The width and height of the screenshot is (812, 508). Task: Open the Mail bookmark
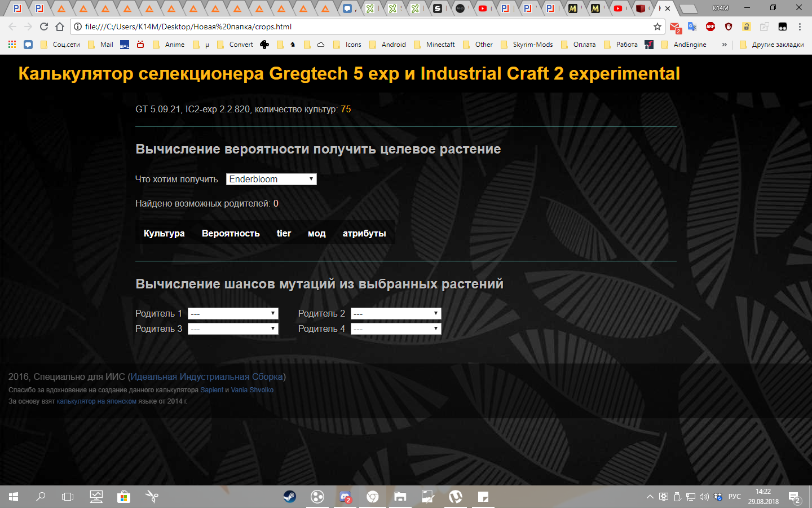click(100, 45)
